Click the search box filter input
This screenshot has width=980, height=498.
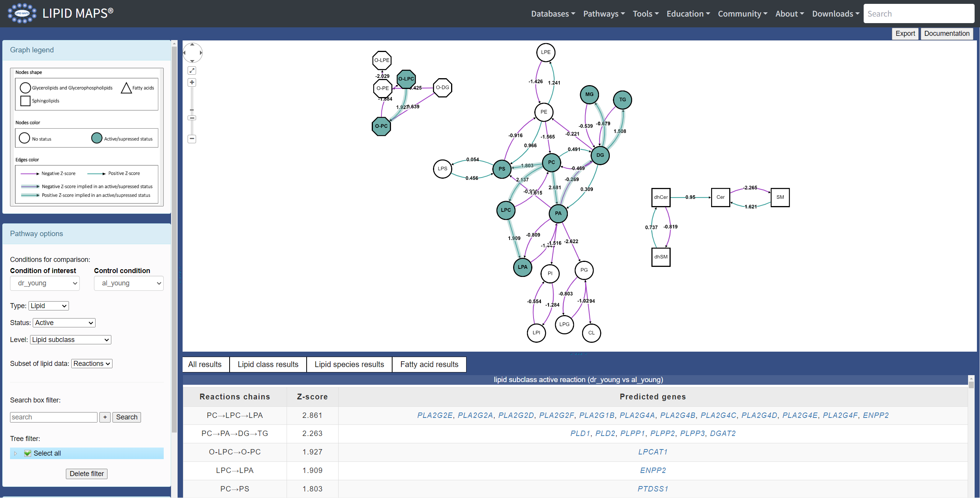(54, 417)
